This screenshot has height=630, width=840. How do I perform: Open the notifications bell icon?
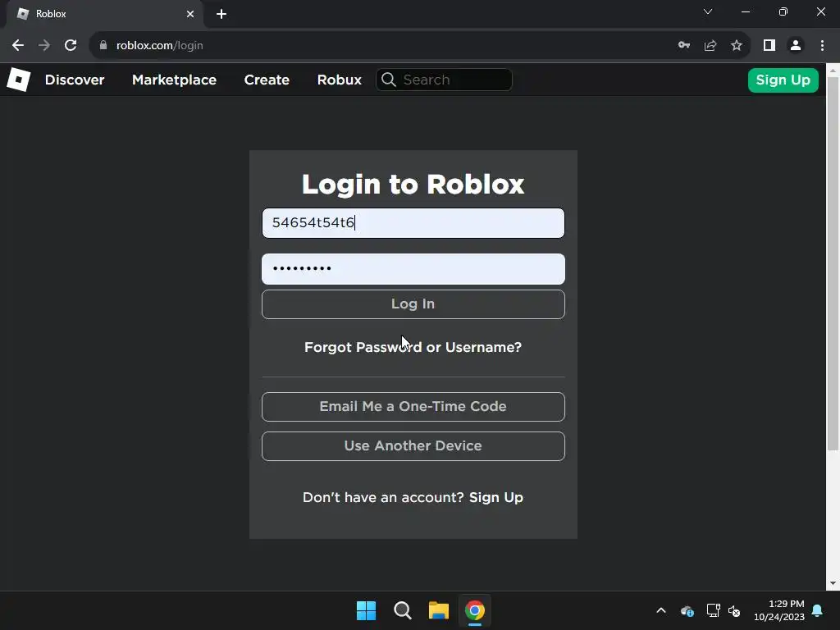[818, 610]
